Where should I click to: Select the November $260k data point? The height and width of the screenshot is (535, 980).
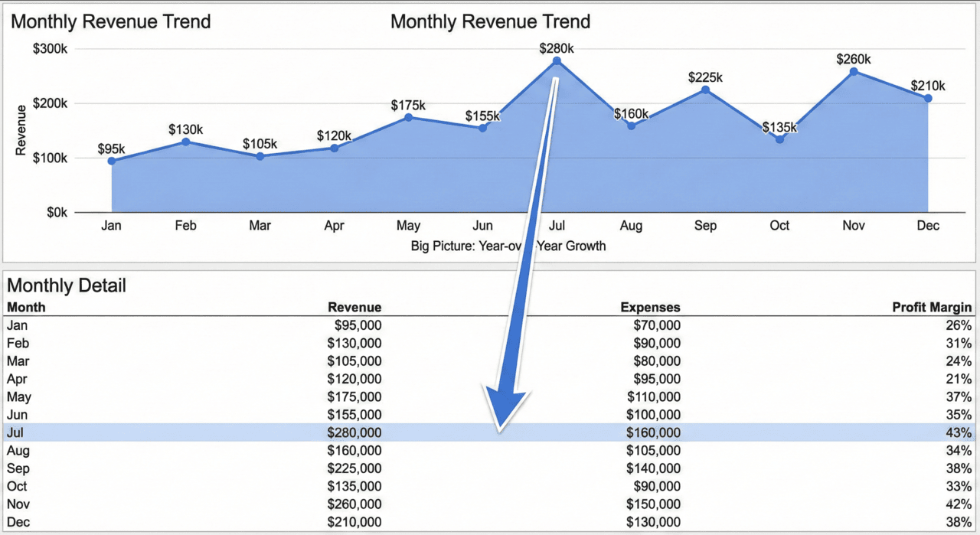853,71
